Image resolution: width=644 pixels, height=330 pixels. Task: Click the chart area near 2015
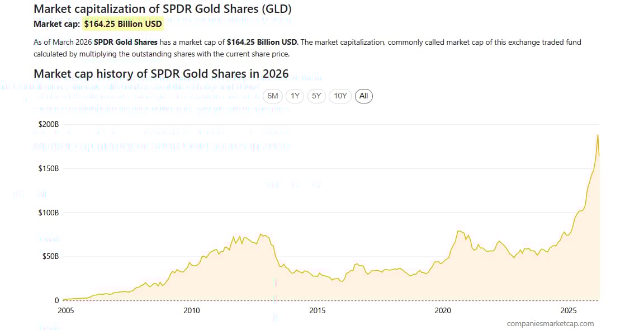coord(318,274)
